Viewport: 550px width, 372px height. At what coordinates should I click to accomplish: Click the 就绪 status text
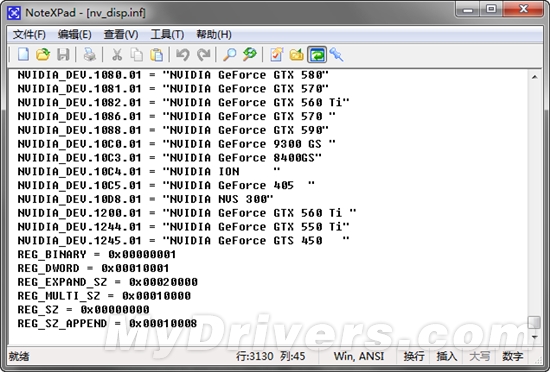click(x=19, y=356)
